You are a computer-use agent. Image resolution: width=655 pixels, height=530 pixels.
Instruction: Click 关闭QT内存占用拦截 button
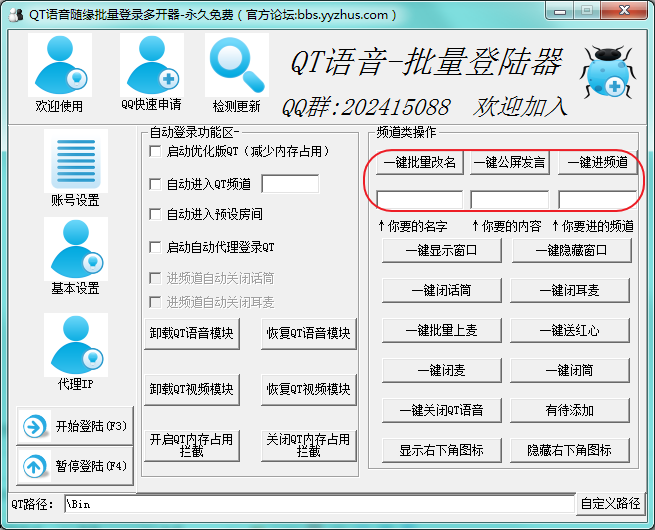(308, 446)
